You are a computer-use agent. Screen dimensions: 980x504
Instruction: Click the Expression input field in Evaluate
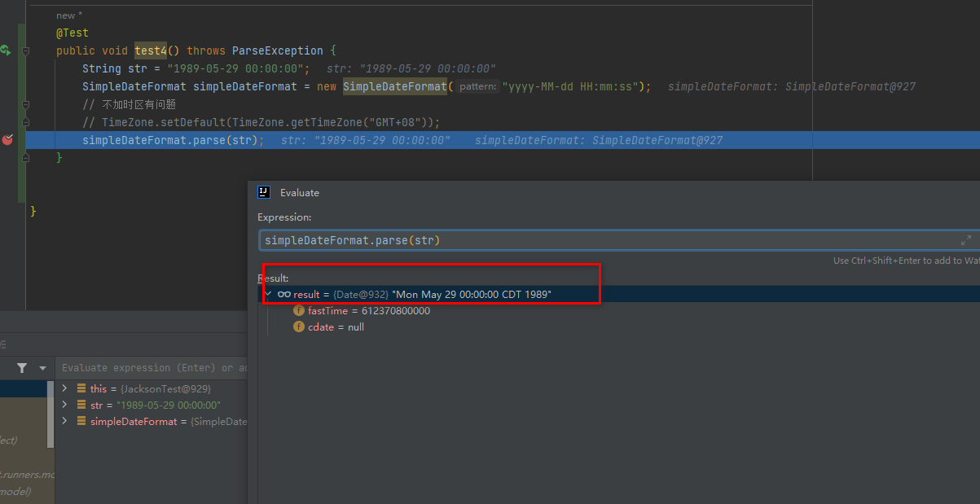point(603,240)
